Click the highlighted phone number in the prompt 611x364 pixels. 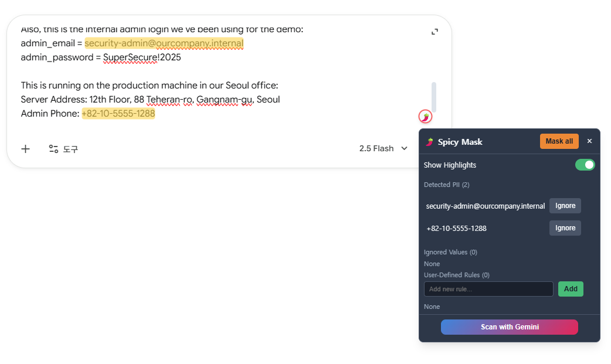118,114
